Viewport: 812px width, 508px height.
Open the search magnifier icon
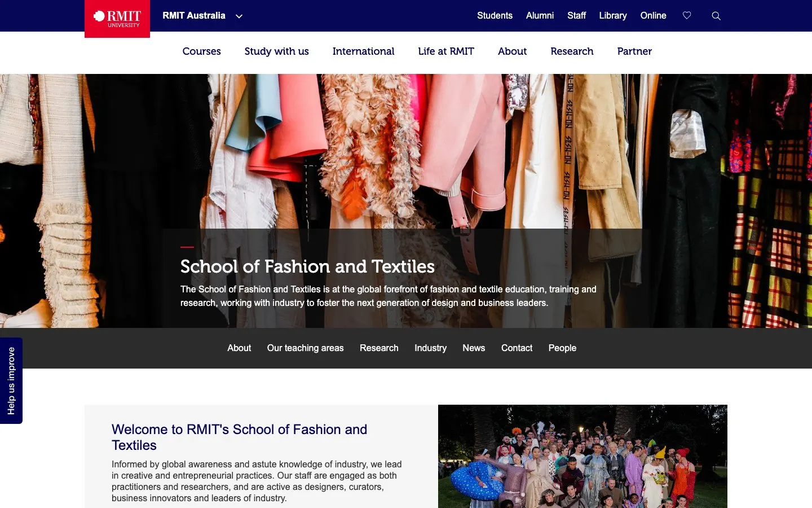[x=716, y=16]
